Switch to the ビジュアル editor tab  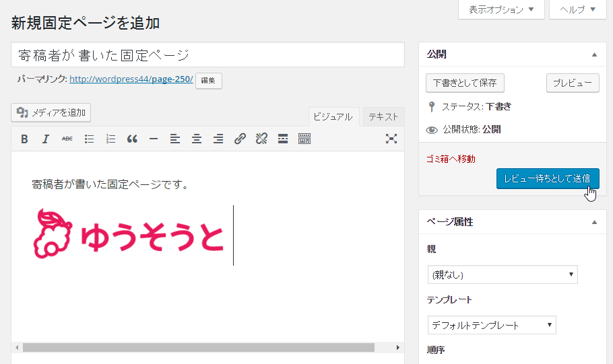tap(333, 116)
